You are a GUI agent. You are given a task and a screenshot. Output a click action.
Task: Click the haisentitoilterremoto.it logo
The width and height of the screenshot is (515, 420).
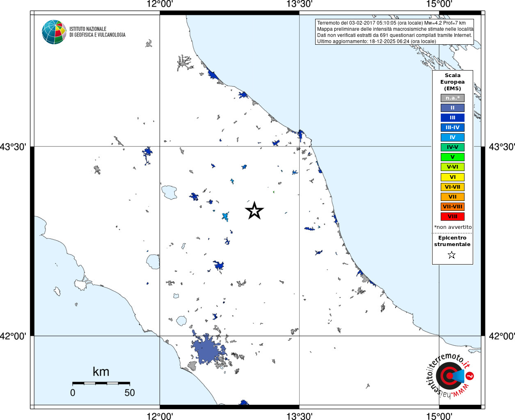[450, 376]
